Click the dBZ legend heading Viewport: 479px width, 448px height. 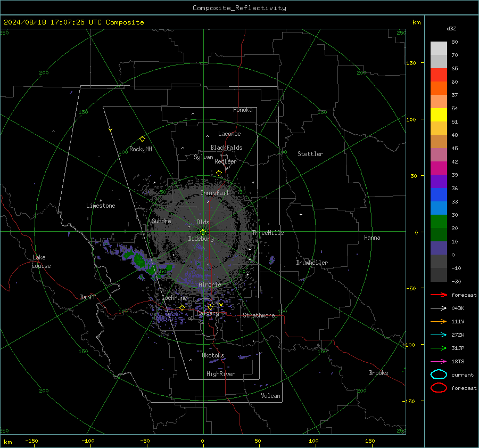coord(451,28)
